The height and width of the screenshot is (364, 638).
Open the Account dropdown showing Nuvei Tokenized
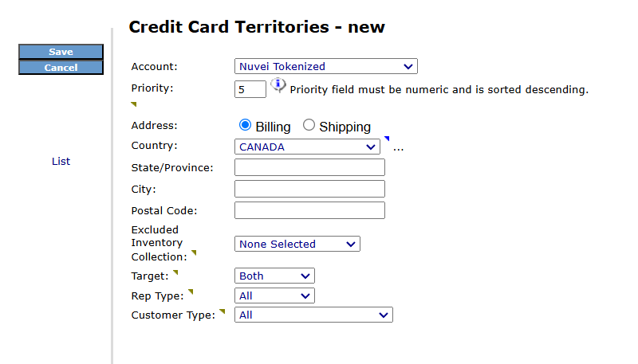click(x=325, y=67)
